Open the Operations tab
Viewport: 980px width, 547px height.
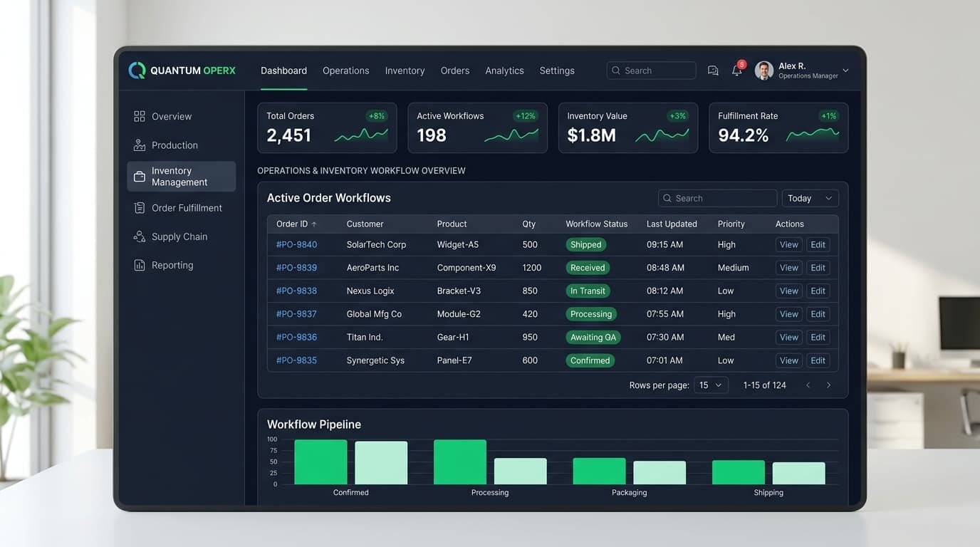pos(345,71)
